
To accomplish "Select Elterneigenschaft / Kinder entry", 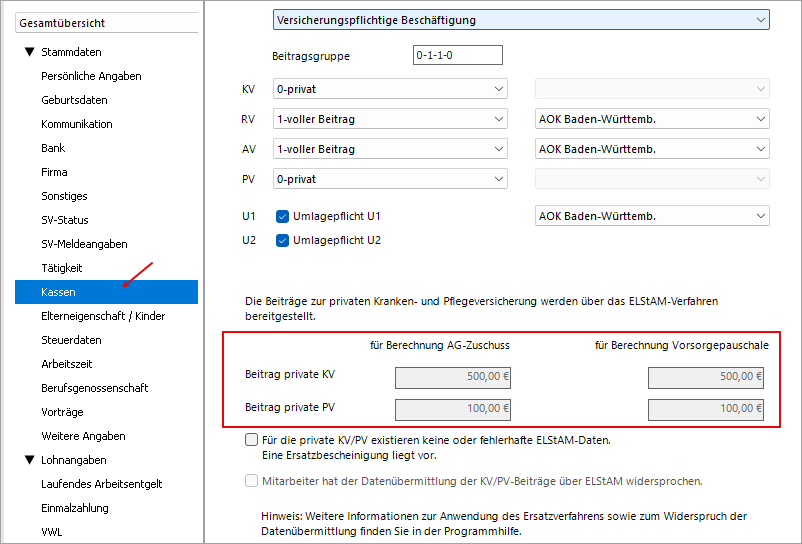I will click(103, 316).
